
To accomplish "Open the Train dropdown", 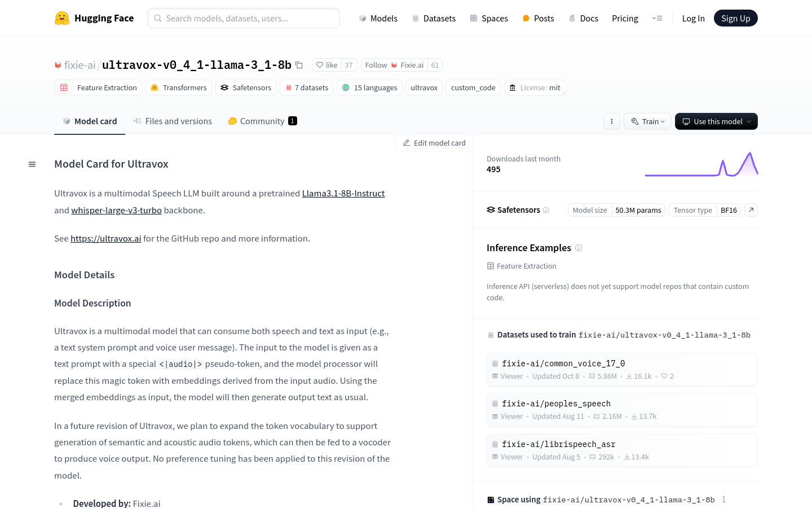I will [647, 121].
